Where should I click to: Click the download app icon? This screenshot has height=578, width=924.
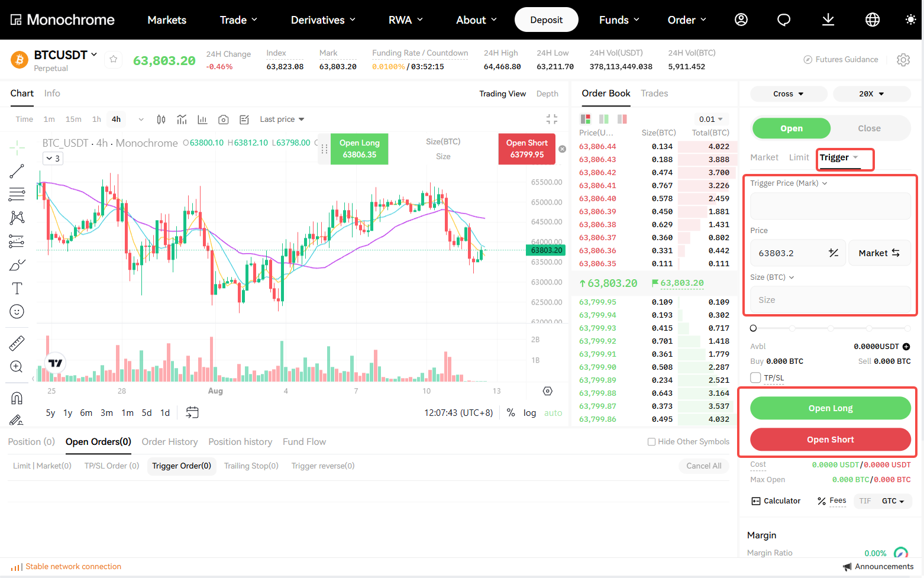click(828, 20)
